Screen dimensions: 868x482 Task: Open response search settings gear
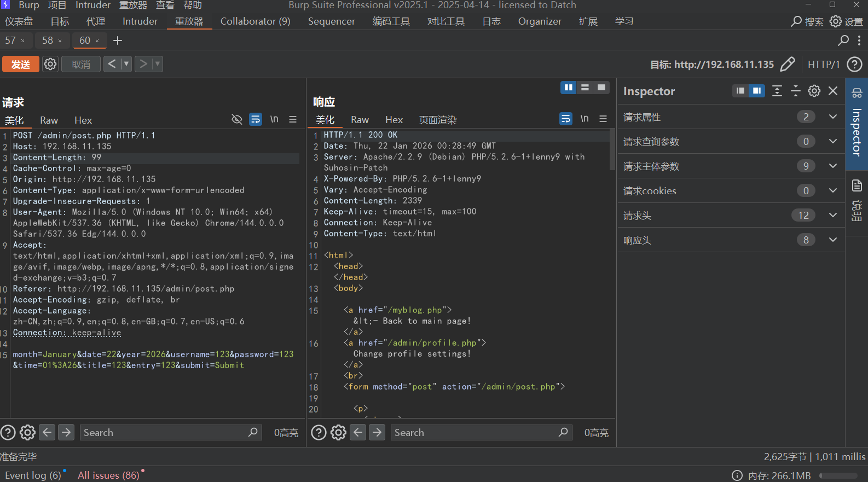click(x=338, y=433)
